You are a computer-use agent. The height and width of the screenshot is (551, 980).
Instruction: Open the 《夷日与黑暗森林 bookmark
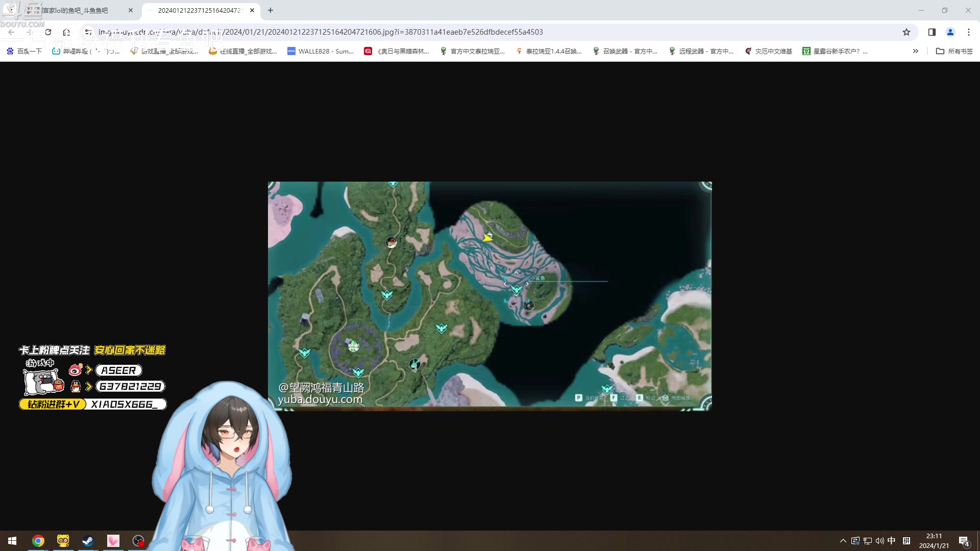(397, 51)
